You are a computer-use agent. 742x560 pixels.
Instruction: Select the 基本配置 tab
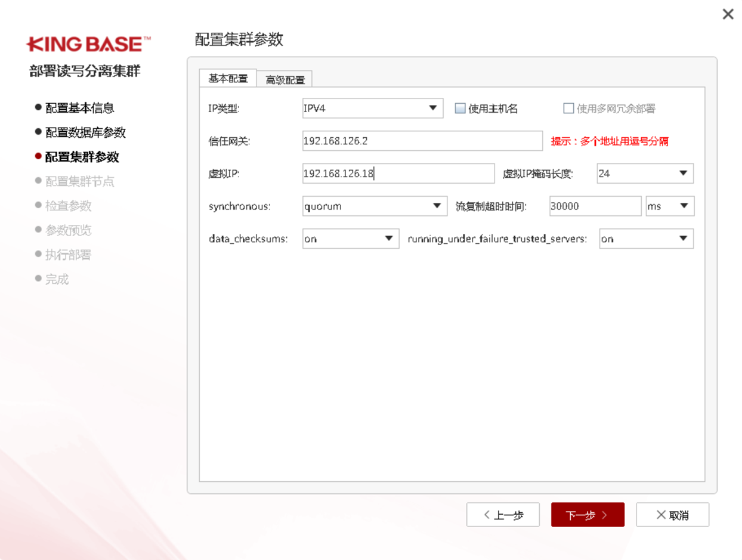pos(228,79)
